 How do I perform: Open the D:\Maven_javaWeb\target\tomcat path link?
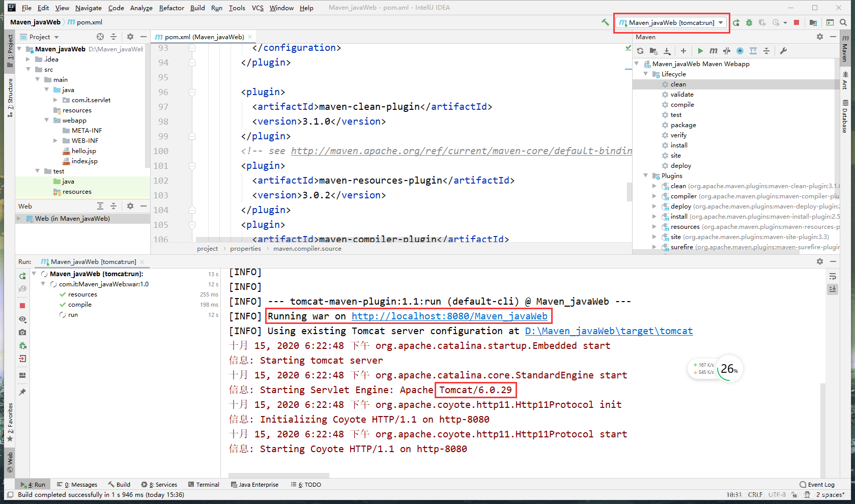click(609, 331)
